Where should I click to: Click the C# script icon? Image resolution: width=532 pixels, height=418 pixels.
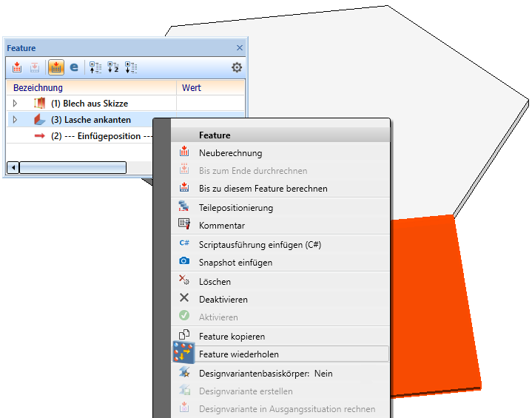[184, 243]
